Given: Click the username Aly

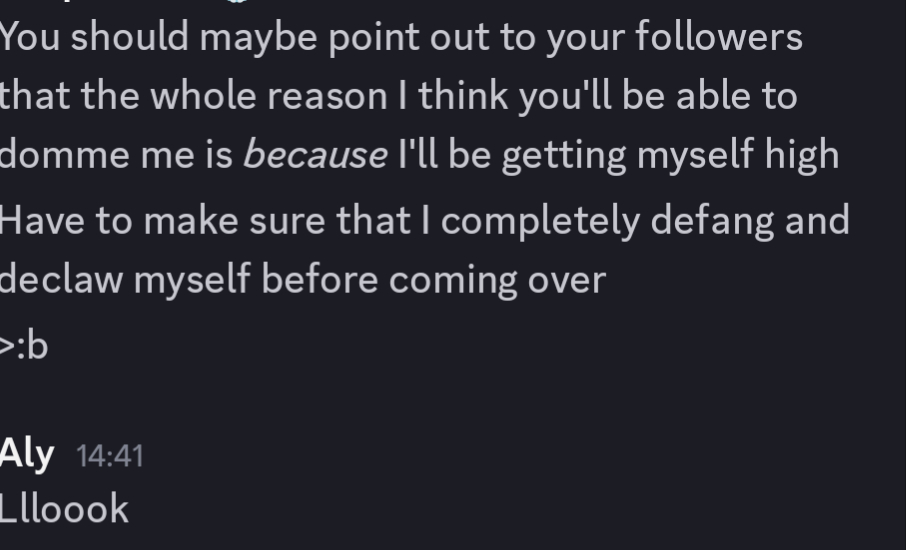Looking at the screenshot, I should pyautogui.click(x=26, y=455).
